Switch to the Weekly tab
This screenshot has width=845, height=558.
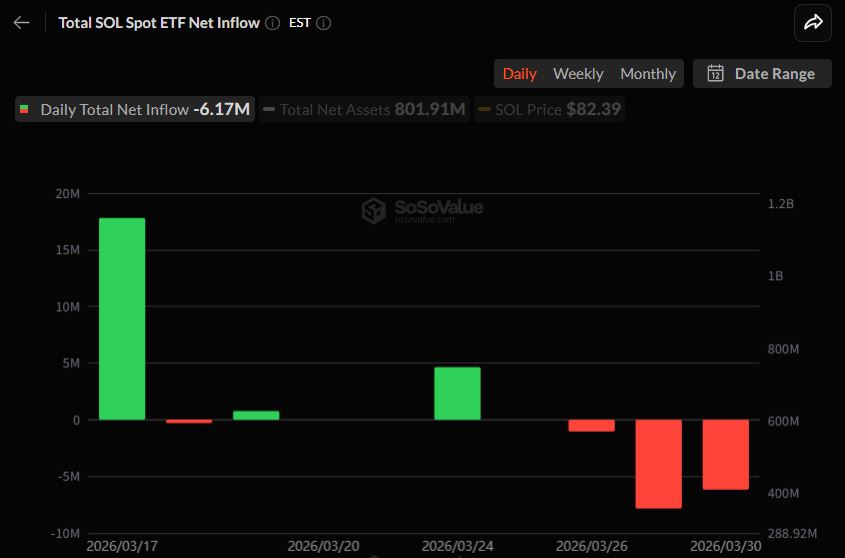(x=578, y=73)
